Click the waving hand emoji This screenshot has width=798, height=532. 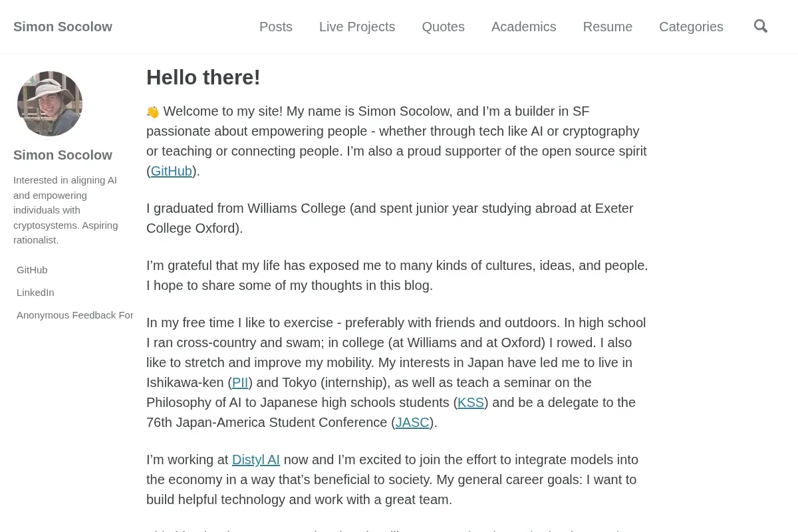(x=153, y=112)
